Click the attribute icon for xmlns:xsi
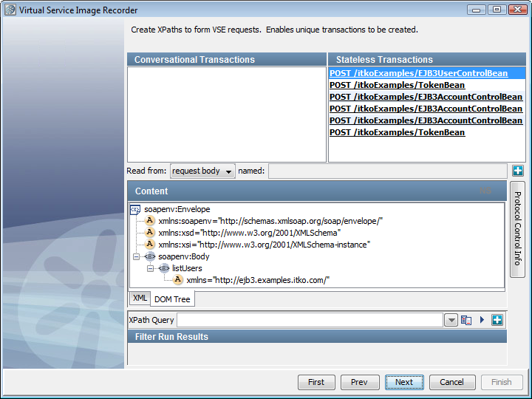This screenshot has height=399, width=532. [x=149, y=245]
